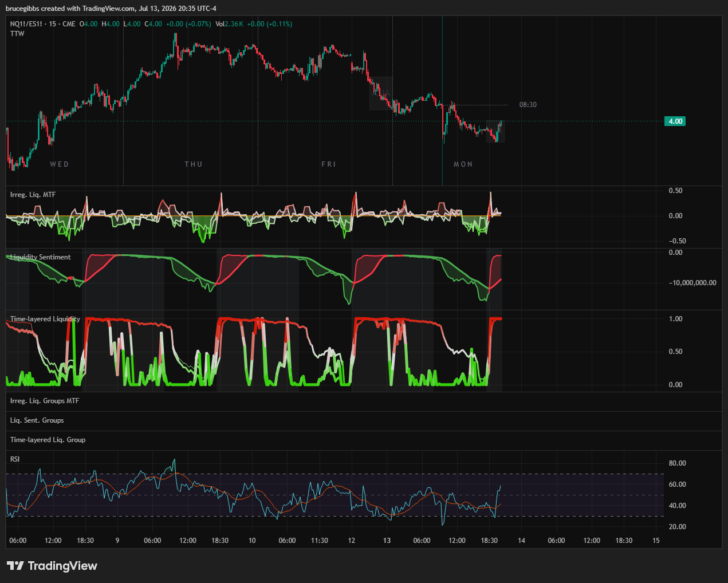Click the 20.00 RSI scale value
Screen dimensions: 728x583
678,527
